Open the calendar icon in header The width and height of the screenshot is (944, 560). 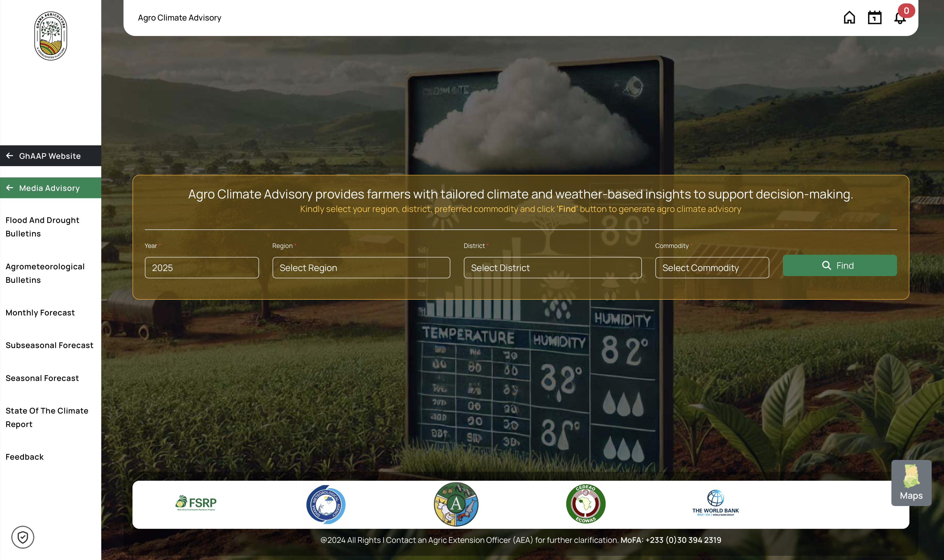coord(874,17)
